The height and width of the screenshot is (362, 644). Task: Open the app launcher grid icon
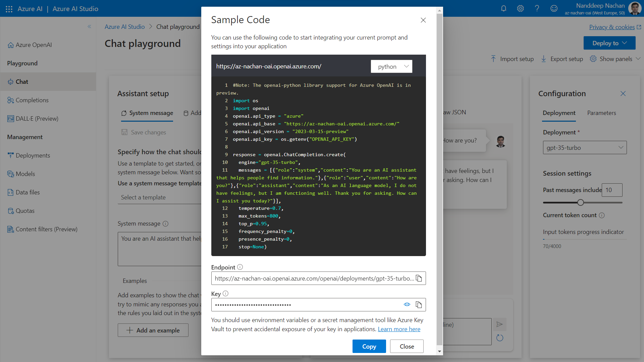(9, 9)
